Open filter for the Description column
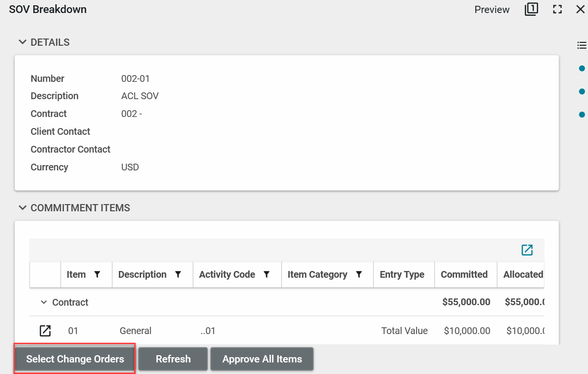Screen dimensions: 588x374 [178, 274]
